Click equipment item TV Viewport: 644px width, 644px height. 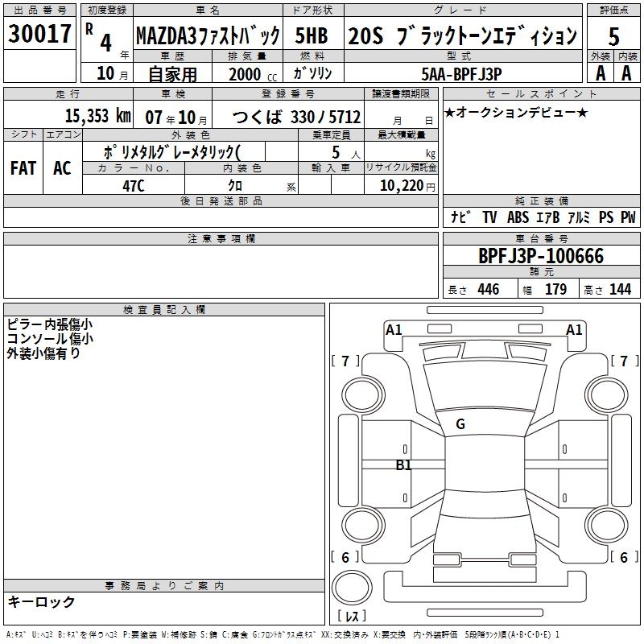click(489, 217)
